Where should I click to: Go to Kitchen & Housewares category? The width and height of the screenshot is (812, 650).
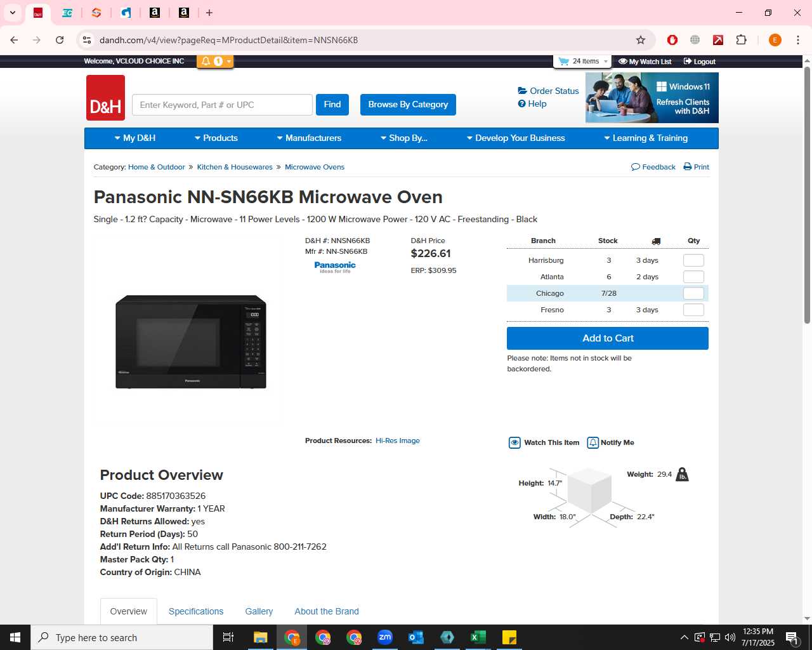click(x=235, y=167)
